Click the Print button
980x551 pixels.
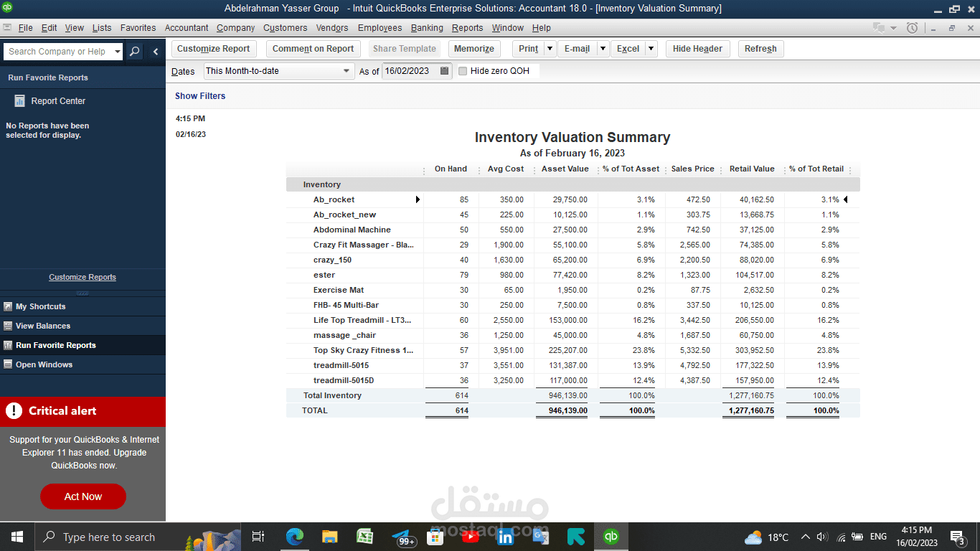(528, 49)
